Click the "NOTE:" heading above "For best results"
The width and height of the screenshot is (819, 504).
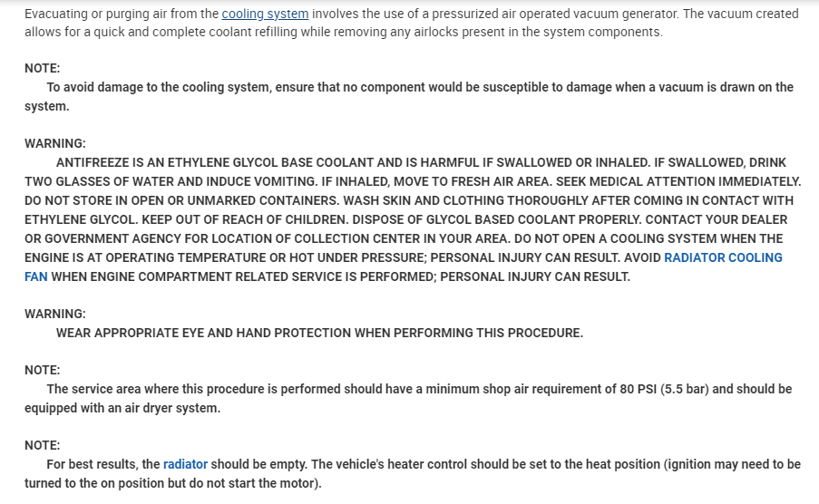point(42,445)
